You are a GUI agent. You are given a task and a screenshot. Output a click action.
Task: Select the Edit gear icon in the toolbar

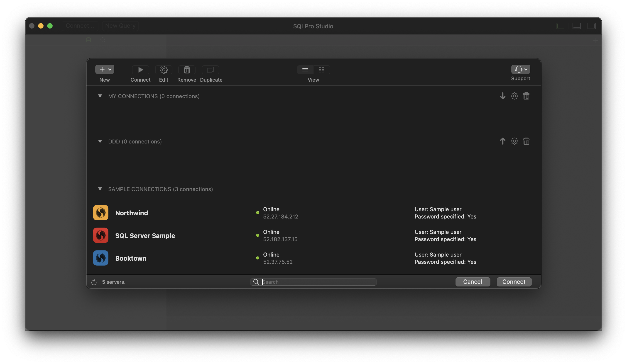pyautogui.click(x=164, y=70)
